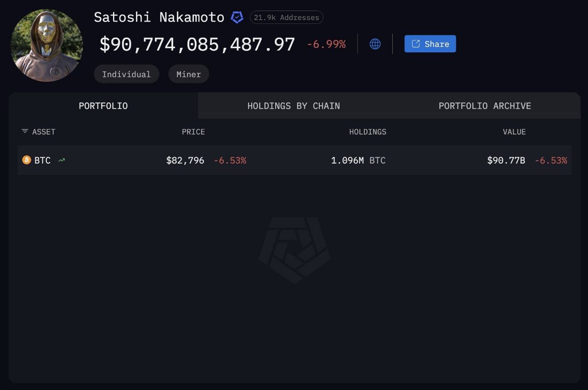The height and width of the screenshot is (390, 588).
Task: Click the Individual tag
Action: 126,74
